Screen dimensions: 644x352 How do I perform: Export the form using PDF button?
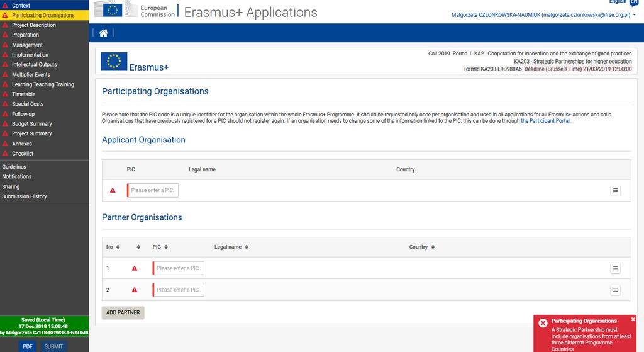pyautogui.click(x=28, y=346)
